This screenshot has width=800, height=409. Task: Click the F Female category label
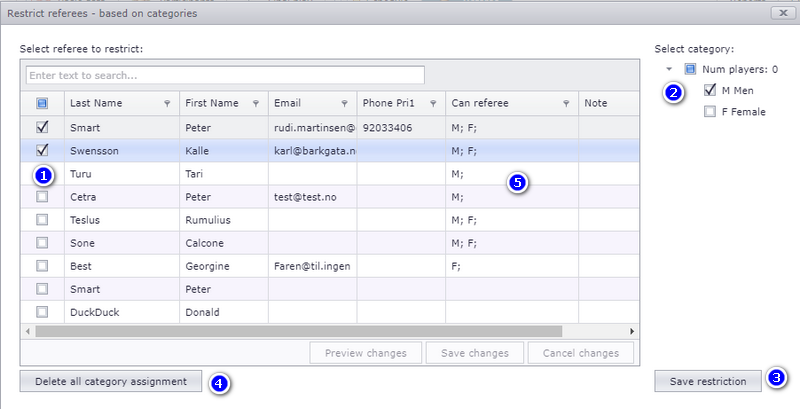click(743, 112)
